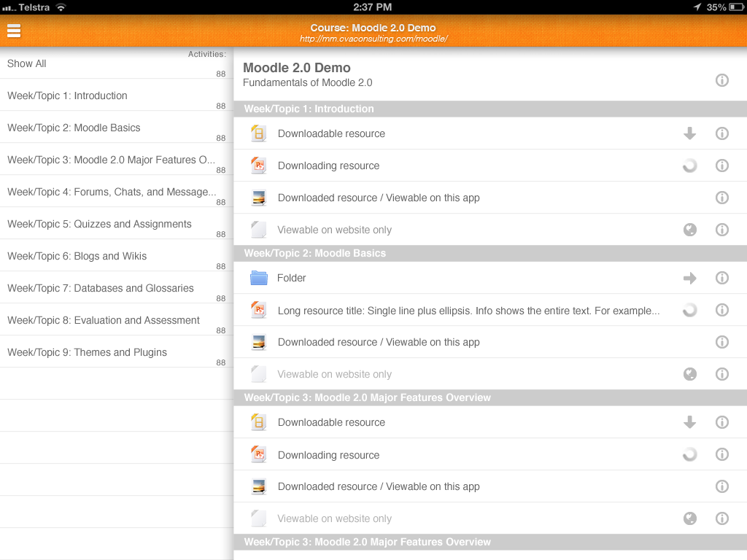Open Topic 3 Downloading resource row
Screen dimensions: 747x560
tap(490, 454)
